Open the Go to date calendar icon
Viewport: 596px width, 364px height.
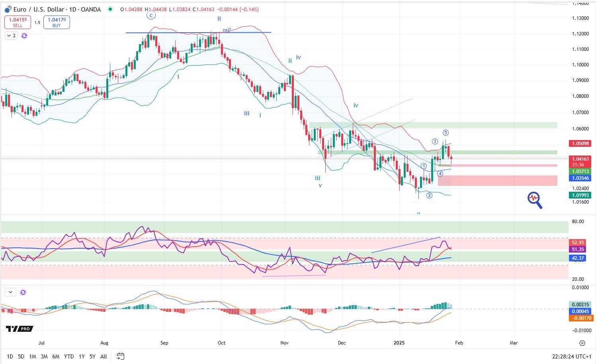tap(120, 356)
